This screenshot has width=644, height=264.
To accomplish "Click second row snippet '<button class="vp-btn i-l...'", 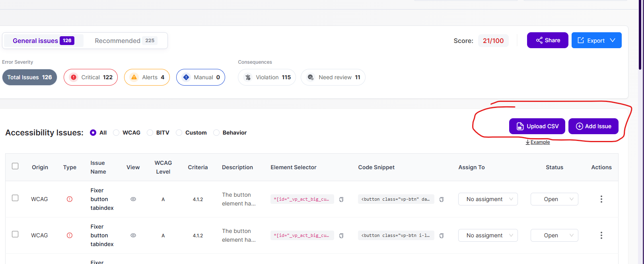I will (396, 235).
